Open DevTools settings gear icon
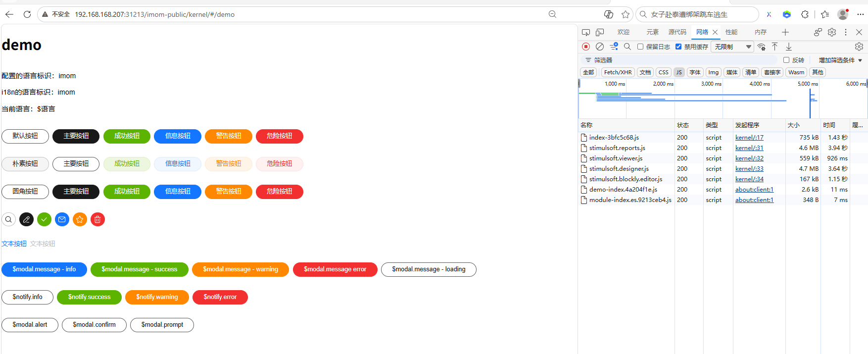This screenshot has height=354, width=868. pos(832,32)
